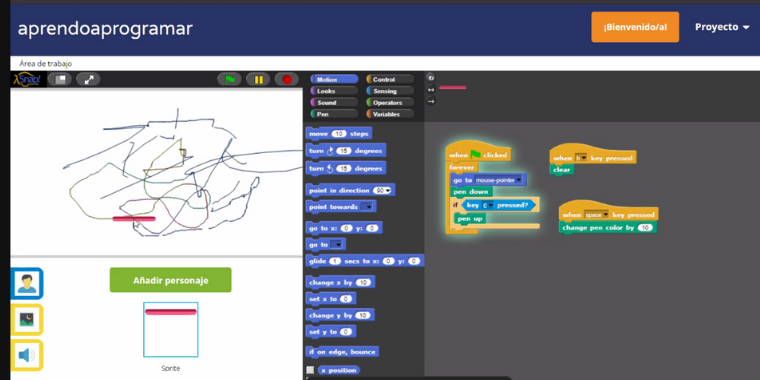The height and width of the screenshot is (380, 760).
Task: Check the x position watcher checkbox
Action: (310, 370)
